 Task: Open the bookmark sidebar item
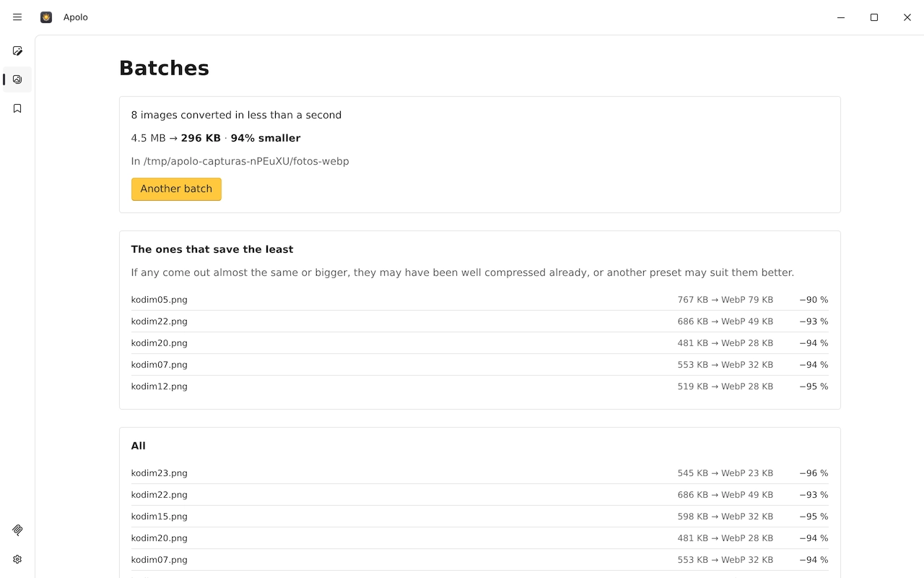(x=17, y=108)
